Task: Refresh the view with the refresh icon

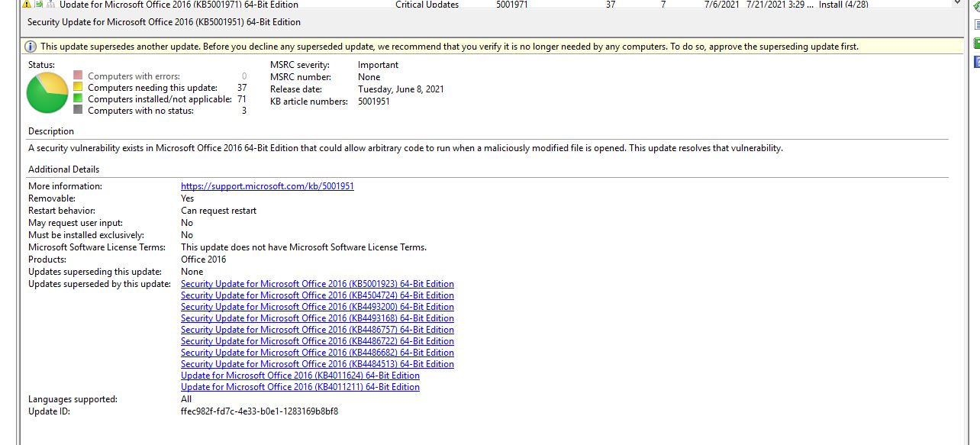Action: coord(975,4)
